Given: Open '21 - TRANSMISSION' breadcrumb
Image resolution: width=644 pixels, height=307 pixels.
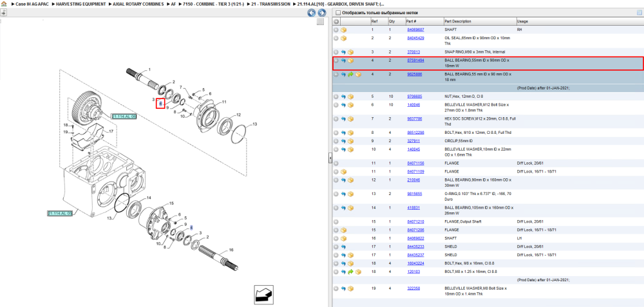Looking at the screenshot, I should click(x=271, y=4).
